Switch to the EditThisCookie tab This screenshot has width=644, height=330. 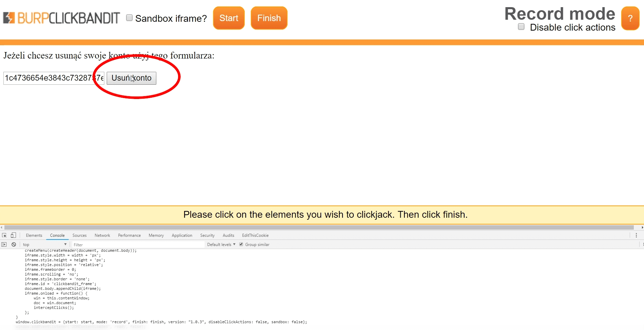click(255, 235)
